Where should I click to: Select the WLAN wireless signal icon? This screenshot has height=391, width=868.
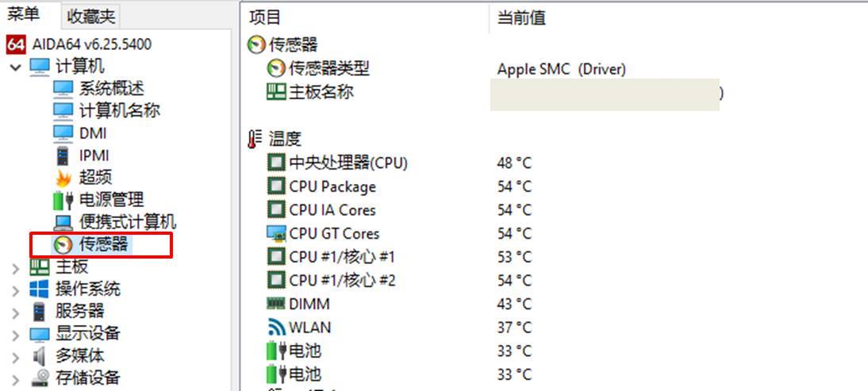coord(275,328)
